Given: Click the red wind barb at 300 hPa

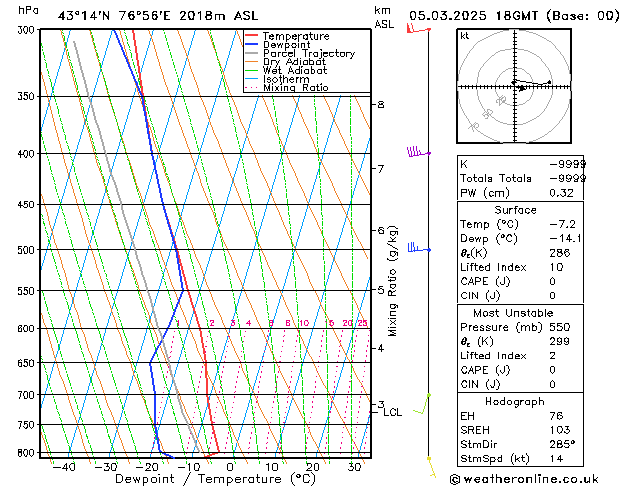Looking at the screenshot, I should pyautogui.click(x=416, y=30).
